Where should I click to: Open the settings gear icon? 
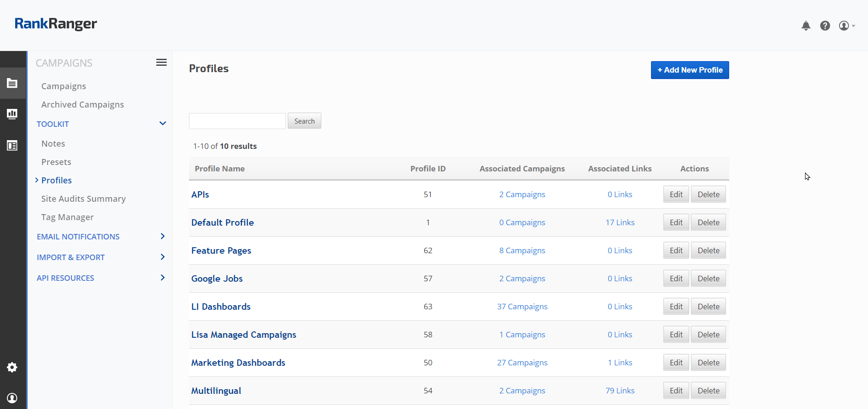point(12,367)
